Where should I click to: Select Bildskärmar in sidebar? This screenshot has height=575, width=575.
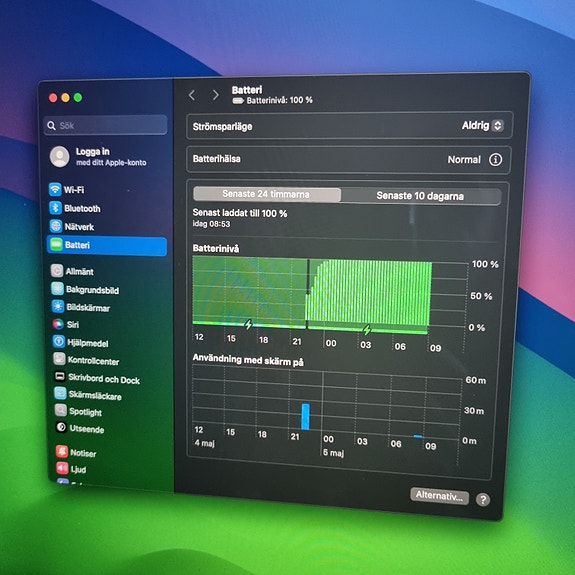[x=81, y=307]
